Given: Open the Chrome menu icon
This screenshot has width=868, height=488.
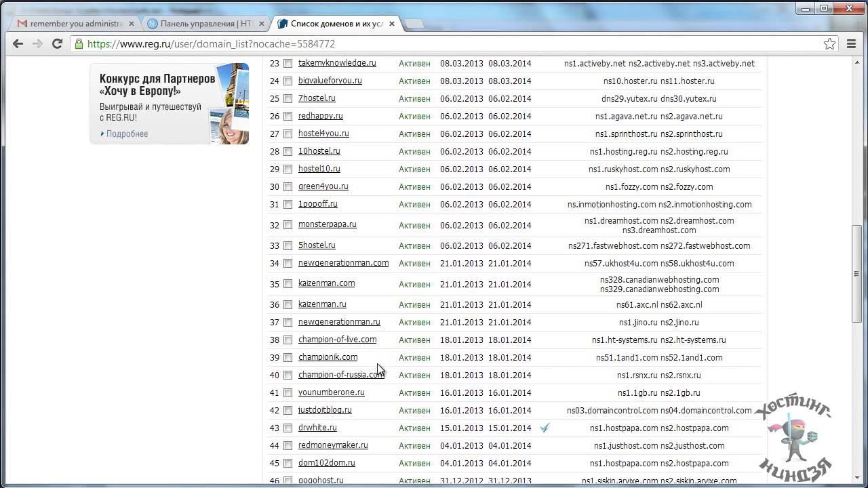Looking at the screenshot, I should pyautogui.click(x=852, y=43).
